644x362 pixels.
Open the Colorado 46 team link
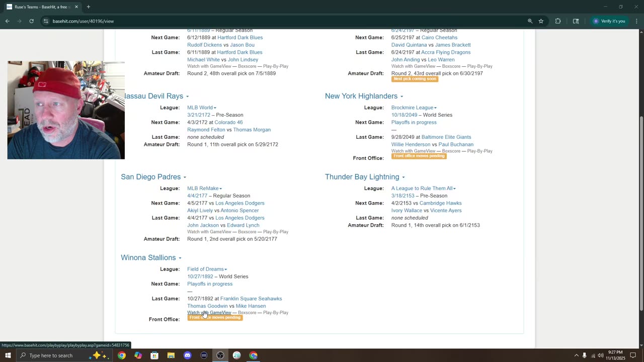coord(228,122)
